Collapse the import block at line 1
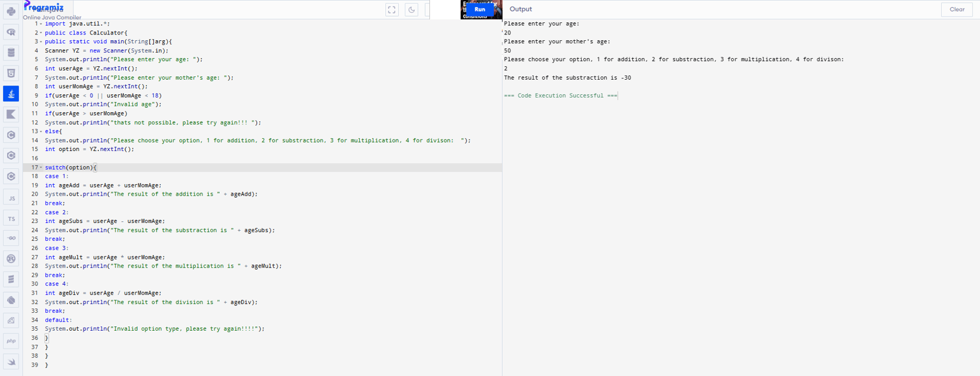 [40, 24]
